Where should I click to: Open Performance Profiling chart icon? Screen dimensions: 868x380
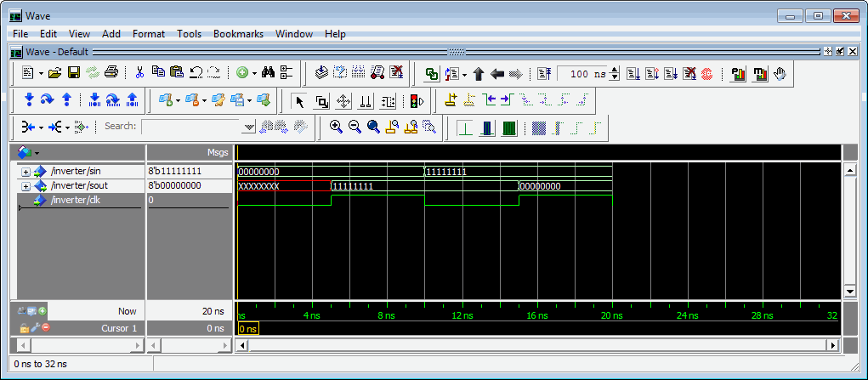(x=739, y=74)
